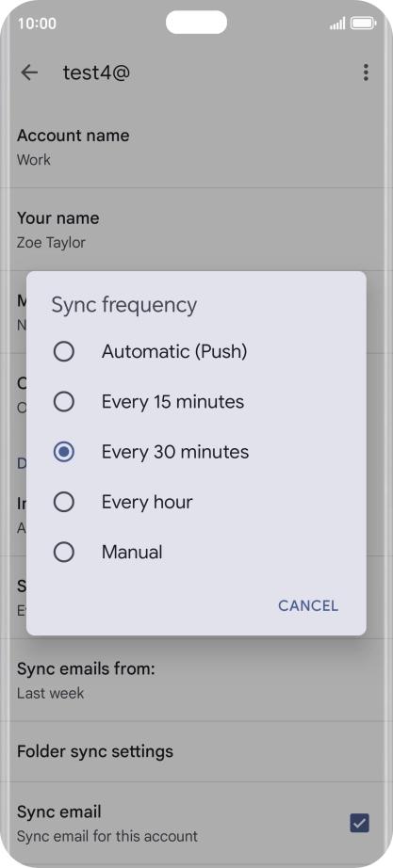Tap the signal strength icon
This screenshot has height=868, width=393.
[x=337, y=24]
